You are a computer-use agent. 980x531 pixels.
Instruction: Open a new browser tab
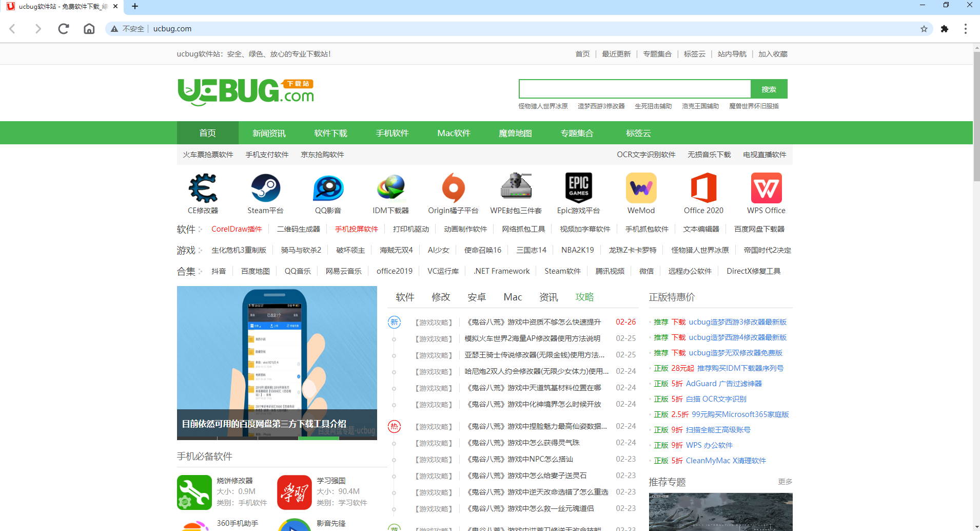(x=135, y=7)
